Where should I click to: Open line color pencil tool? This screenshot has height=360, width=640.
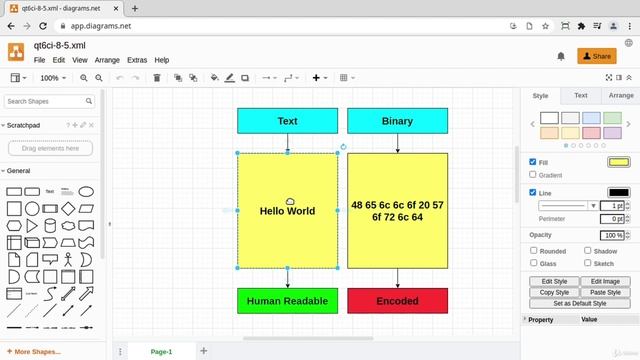(230, 78)
